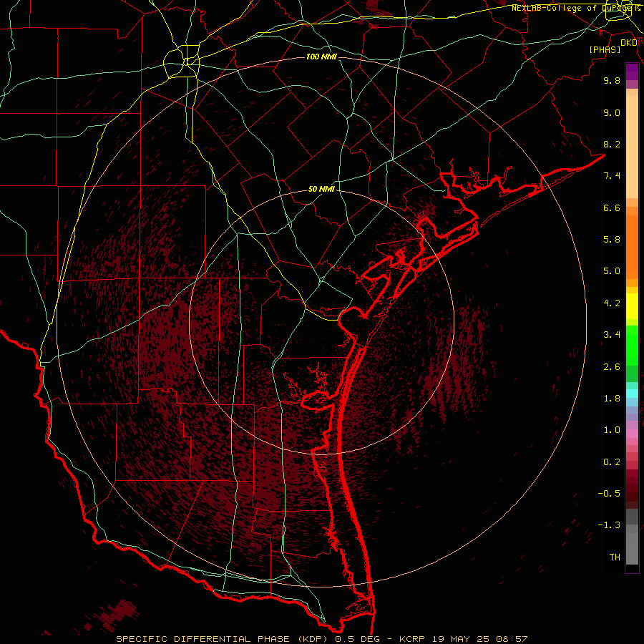Image resolution: width=644 pixels, height=644 pixels.
Task: Click the 6.6 legend value
Action: [x=612, y=208]
